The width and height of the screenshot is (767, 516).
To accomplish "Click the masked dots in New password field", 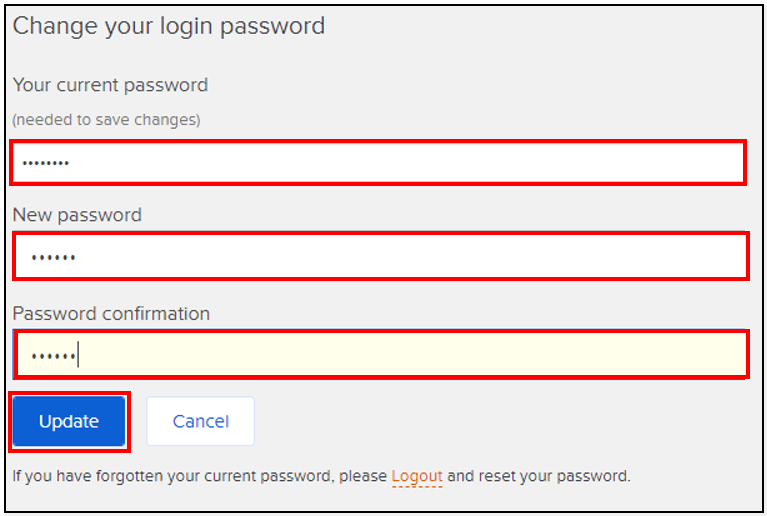I will pos(53,258).
